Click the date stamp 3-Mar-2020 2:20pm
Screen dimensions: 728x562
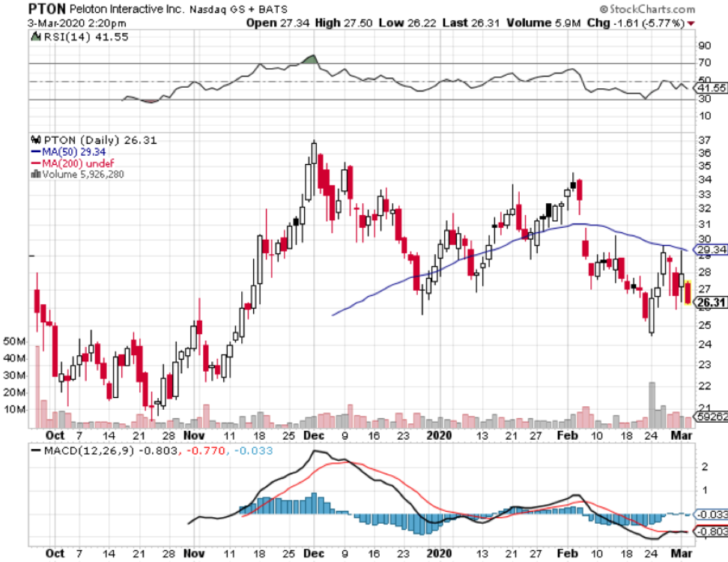[x=77, y=23]
